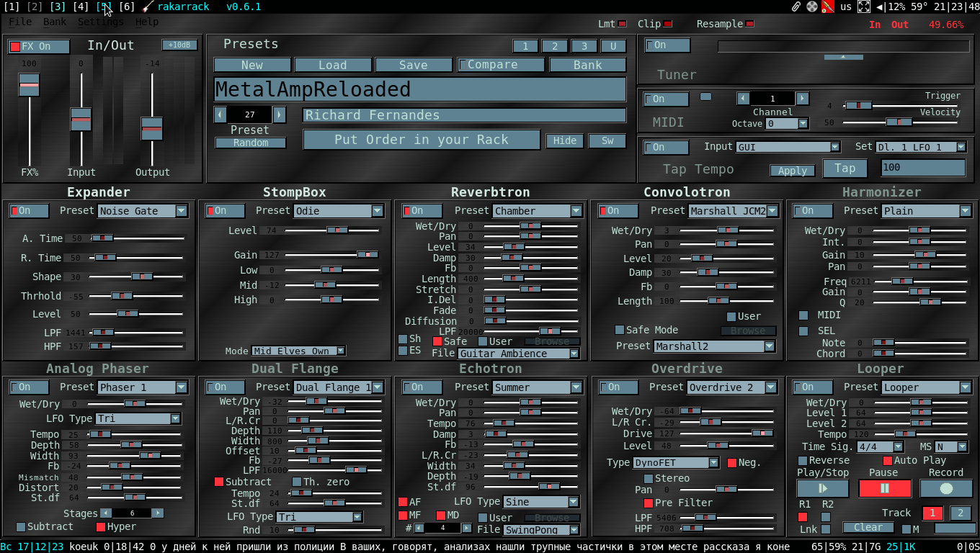Decrease the MIDI channel number
This screenshot has height=553, width=980.
point(743,99)
